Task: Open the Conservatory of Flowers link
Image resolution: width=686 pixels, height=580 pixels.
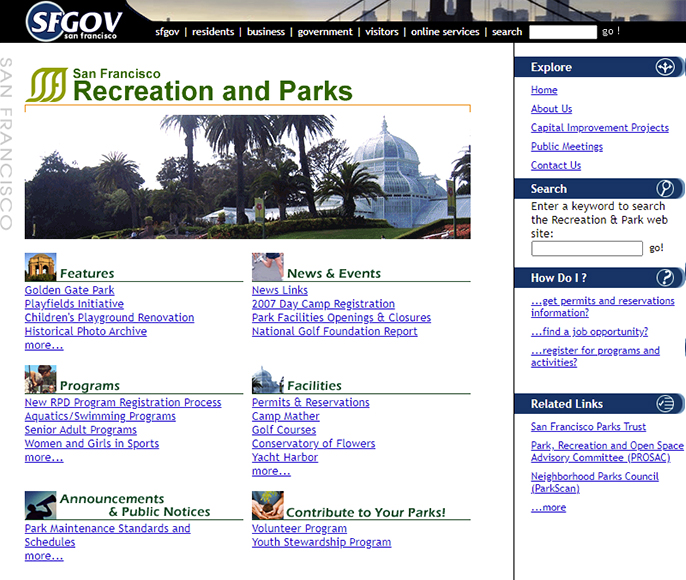Action: (x=313, y=444)
